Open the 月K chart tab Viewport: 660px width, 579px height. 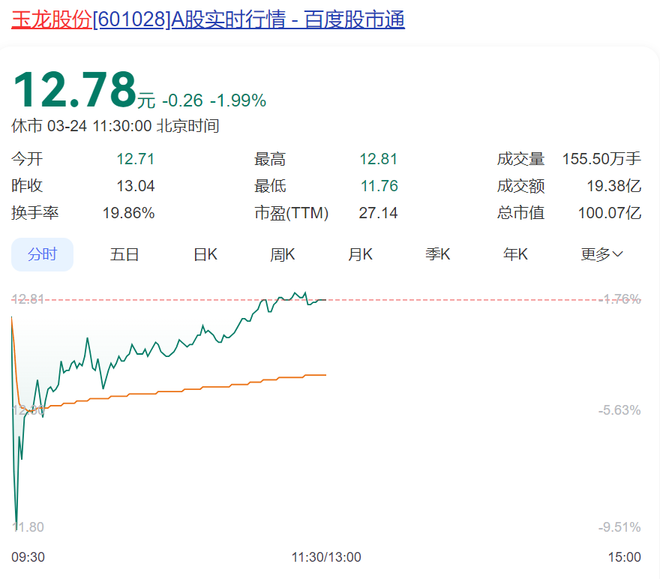tap(360, 255)
